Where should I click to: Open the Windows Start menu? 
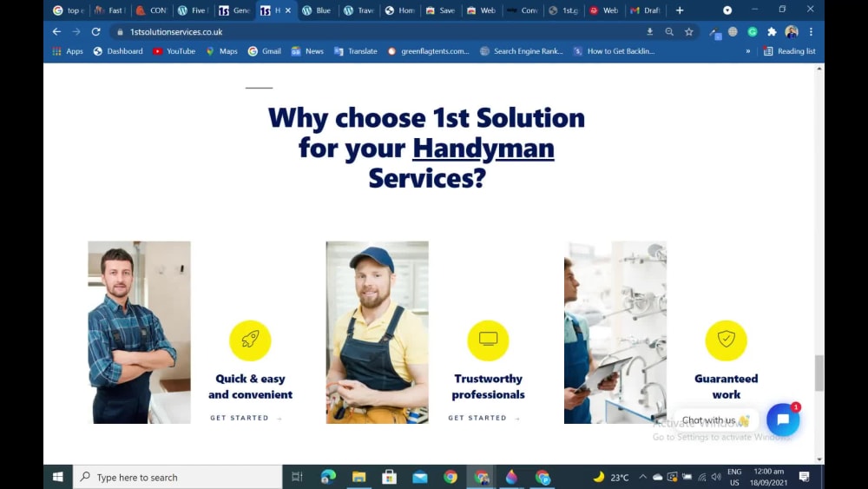[x=57, y=477]
